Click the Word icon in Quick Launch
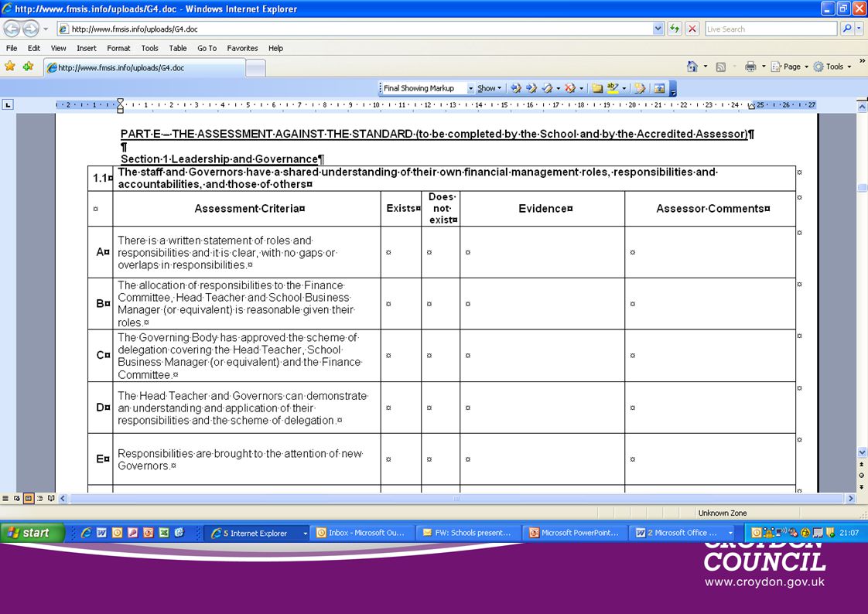 point(101,533)
